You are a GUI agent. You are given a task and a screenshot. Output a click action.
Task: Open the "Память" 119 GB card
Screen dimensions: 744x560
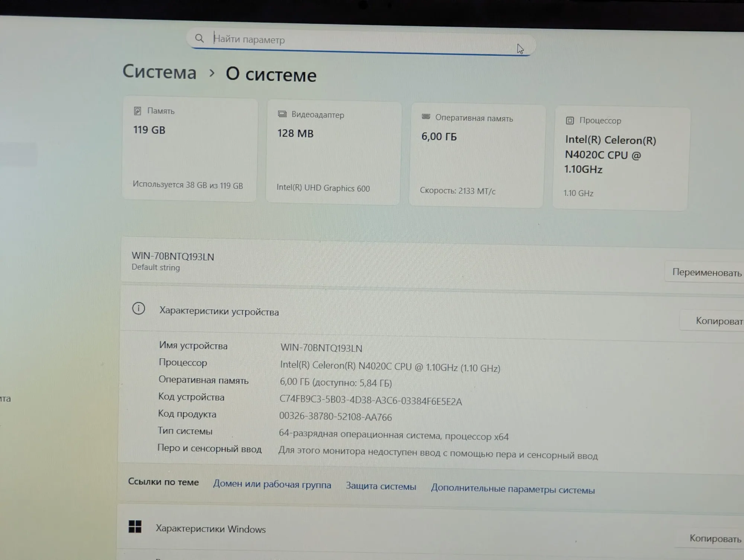click(x=190, y=150)
